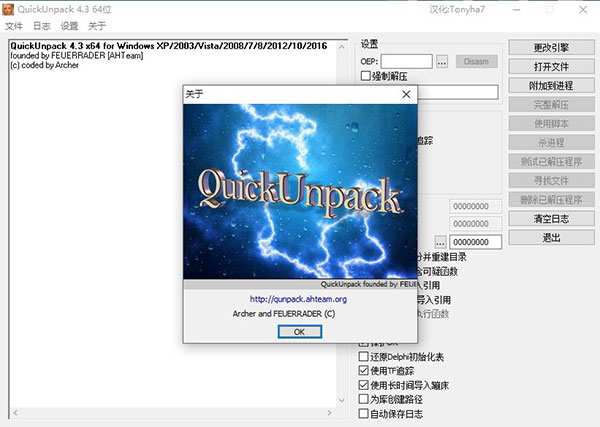
Task: Click the log scroll up arrow
Action: pos(342,47)
